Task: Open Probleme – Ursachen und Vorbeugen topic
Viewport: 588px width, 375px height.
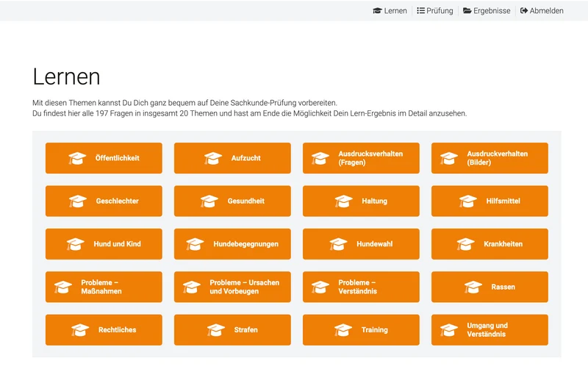Action: (x=232, y=287)
